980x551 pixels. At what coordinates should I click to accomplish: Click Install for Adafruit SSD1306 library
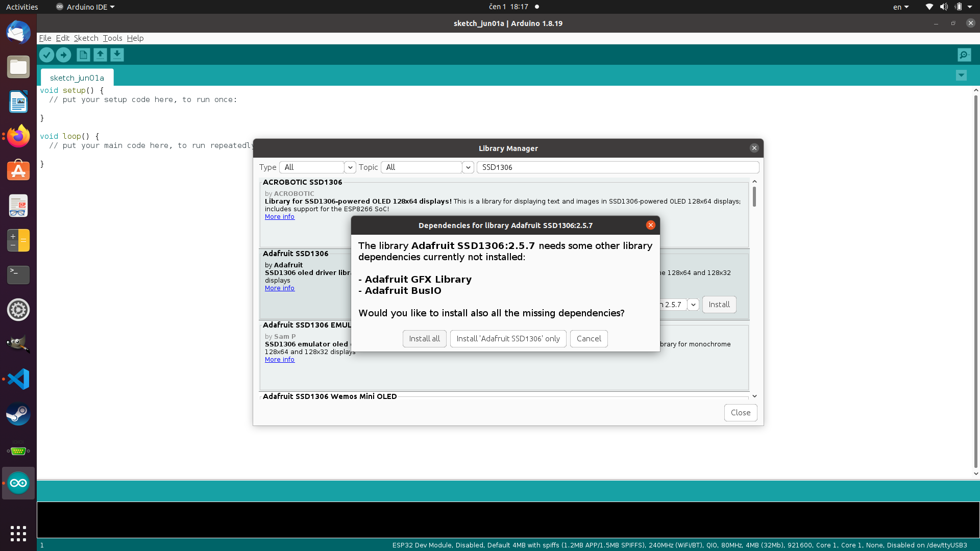click(x=719, y=305)
